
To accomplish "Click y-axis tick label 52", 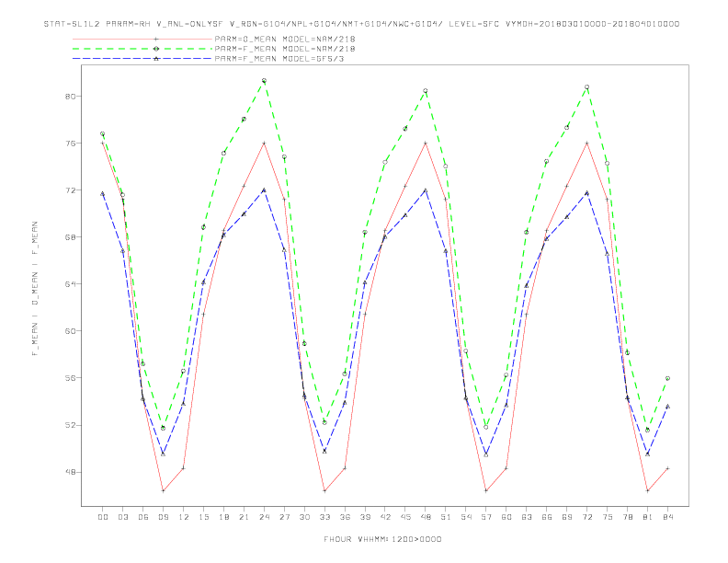I will [71, 425].
